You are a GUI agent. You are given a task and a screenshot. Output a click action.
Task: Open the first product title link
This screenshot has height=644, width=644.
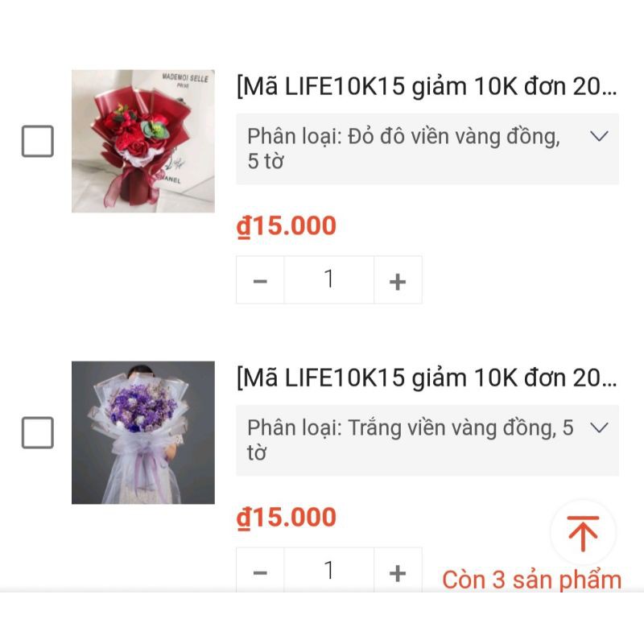coord(427,87)
